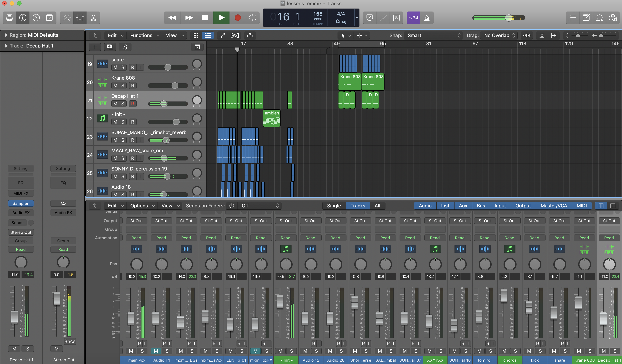622x364 pixels.
Task: Open the Snap Smart dropdown
Action: tap(433, 35)
